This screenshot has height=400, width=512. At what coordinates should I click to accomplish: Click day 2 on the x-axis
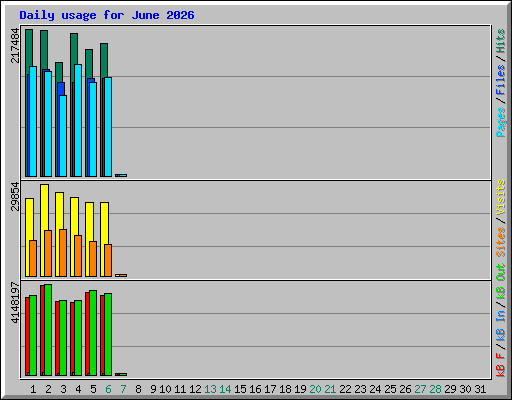[x=48, y=389]
